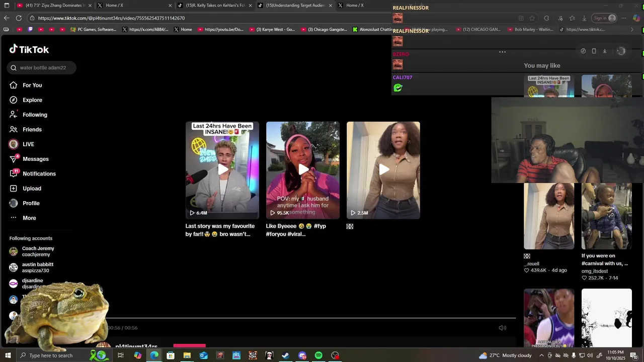Open Kanye West bookmark
The width and height of the screenshot is (644, 362).
click(x=272, y=30)
